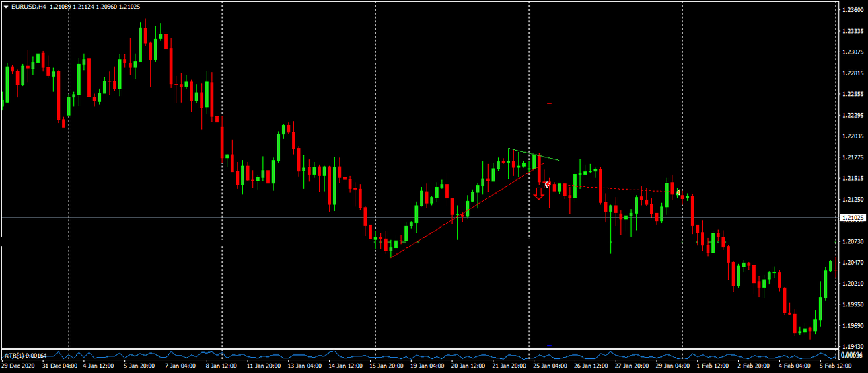Image resolution: width=868 pixels, height=373 pixels.
Task: Click the 5 Feb 12:00 time axis label
Action: pyautogui.click(x=836, y=366)
